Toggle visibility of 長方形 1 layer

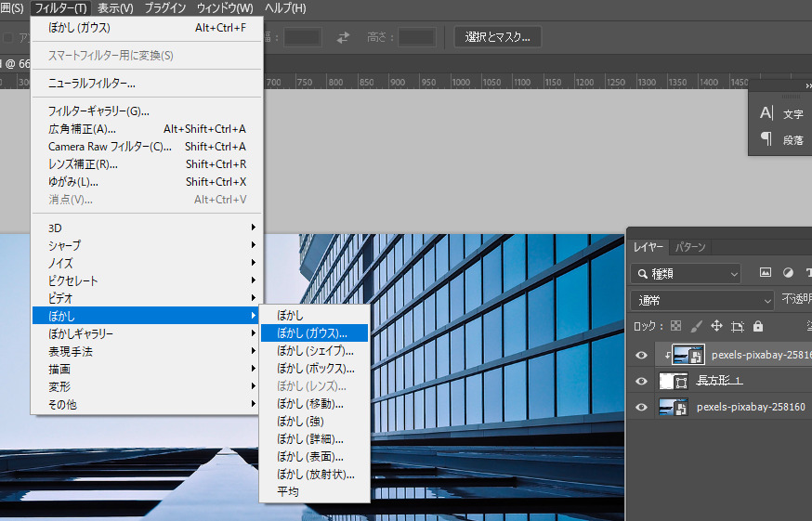[x=639, y=381]
